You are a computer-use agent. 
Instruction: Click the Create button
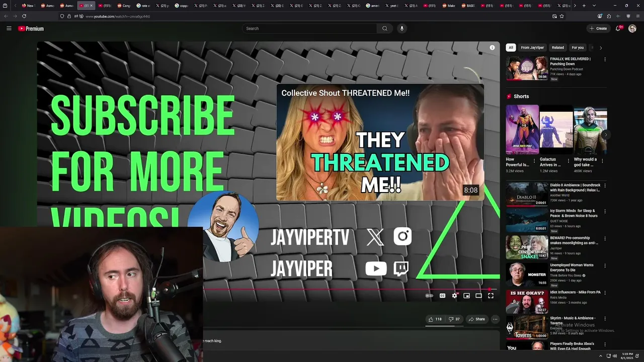pyautogui.click(x=598, y=29)
